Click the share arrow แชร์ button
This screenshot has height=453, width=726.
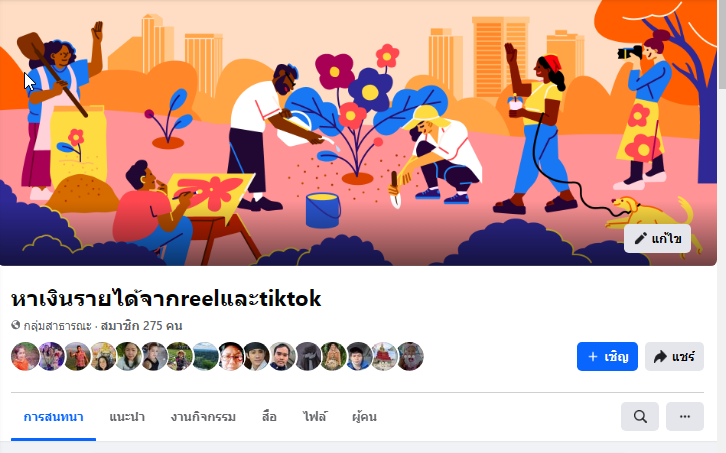click(x=674, y=356)
